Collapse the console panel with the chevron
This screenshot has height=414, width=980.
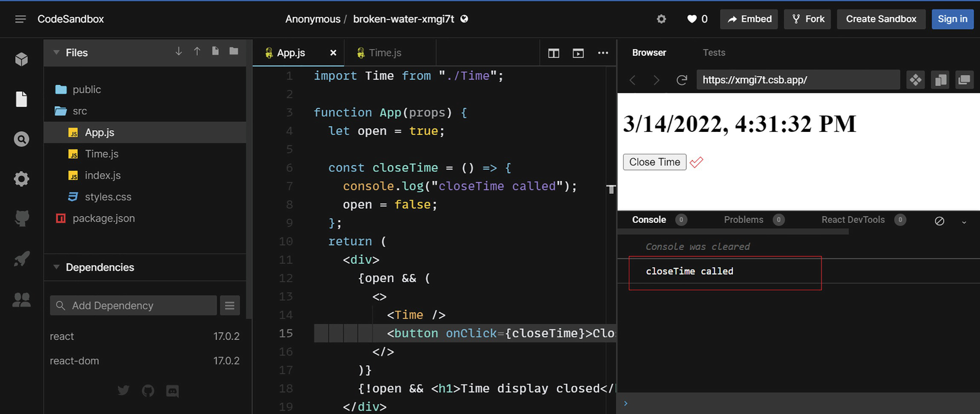pyautogui.click(x=964, y=222)
